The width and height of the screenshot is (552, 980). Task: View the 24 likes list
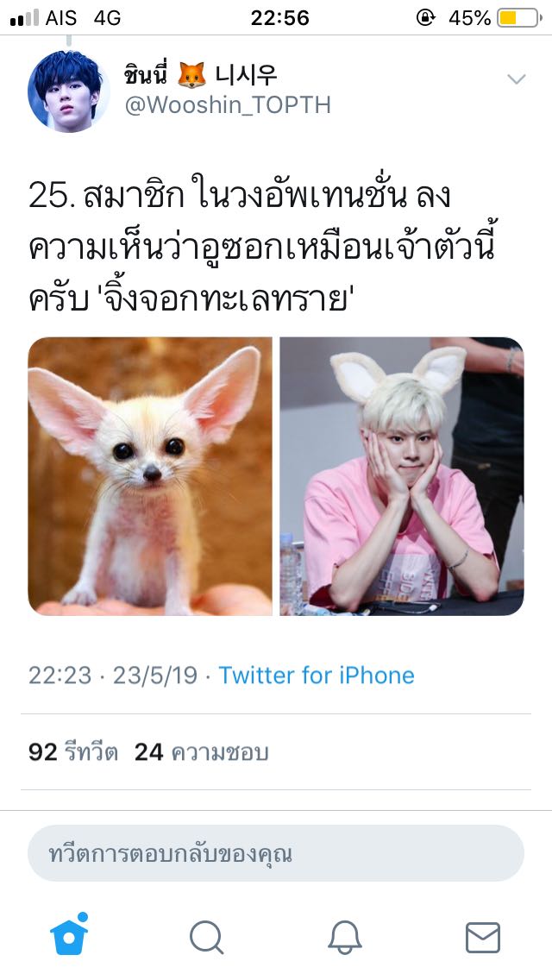[201, 752]
